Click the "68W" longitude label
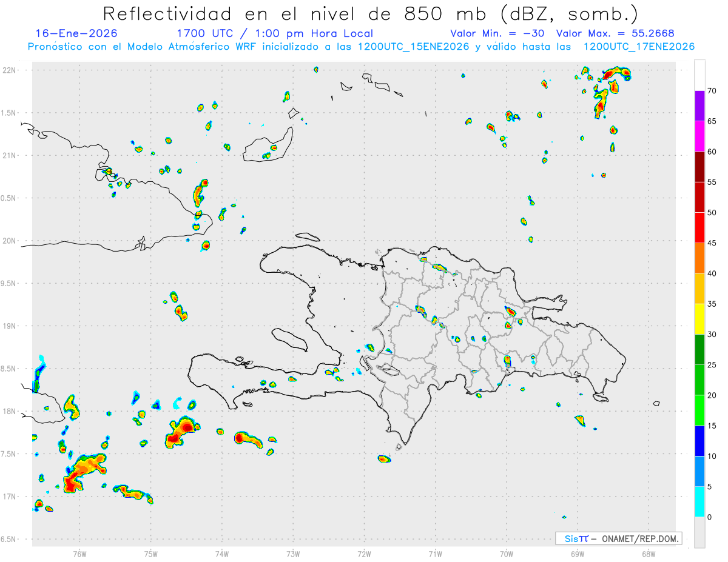Image resolution: width=728 pixels, height=562 pixels. click(x=649, y=554)
